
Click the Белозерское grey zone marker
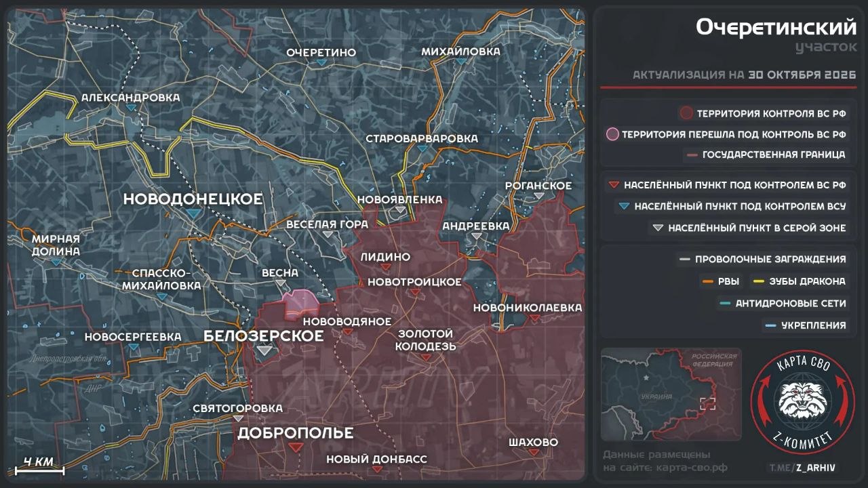click(x=264, y=350)
